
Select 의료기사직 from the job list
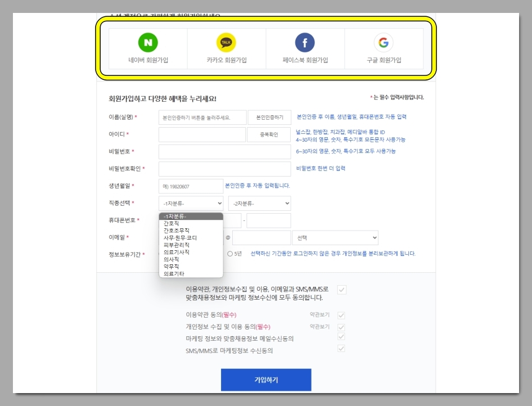pyautogui.click(x=191, y=252)
